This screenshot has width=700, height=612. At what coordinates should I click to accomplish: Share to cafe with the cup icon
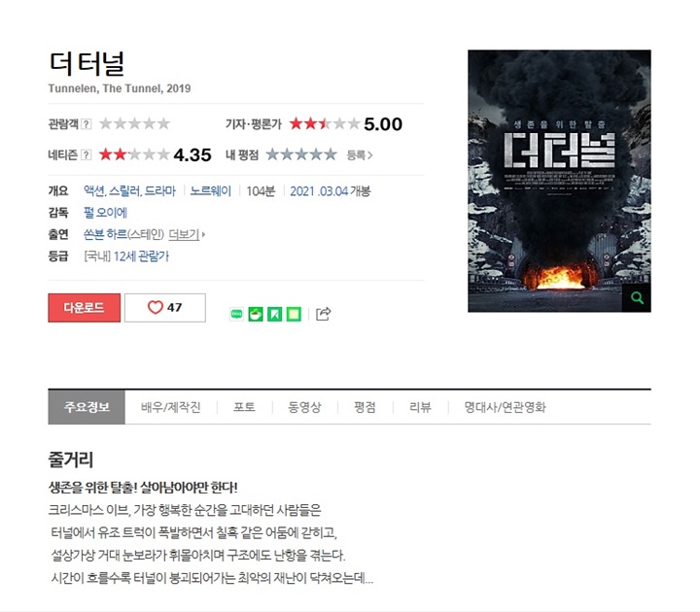[256, 314]
